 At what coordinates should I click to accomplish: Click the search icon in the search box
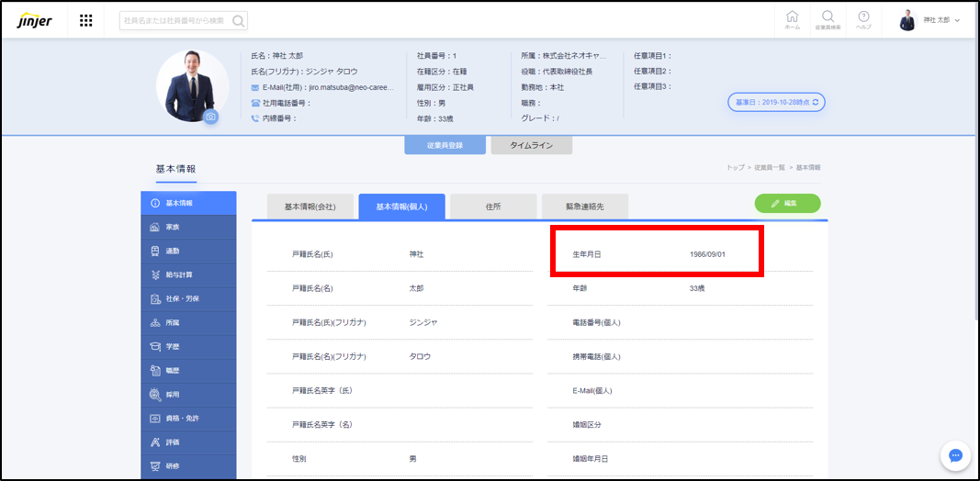click(x=238, y=21)
